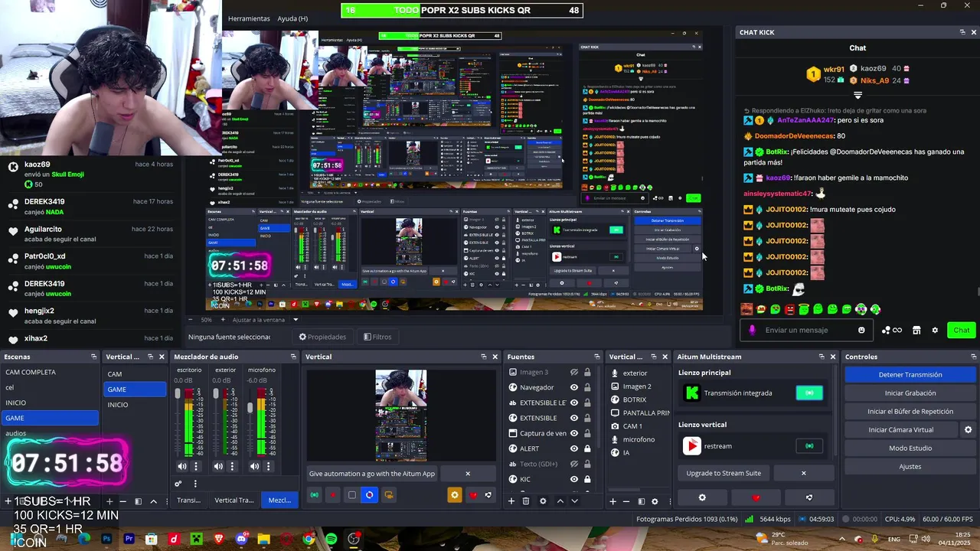
Task: Hide the ALERT source
Action: tap(573, 448)
